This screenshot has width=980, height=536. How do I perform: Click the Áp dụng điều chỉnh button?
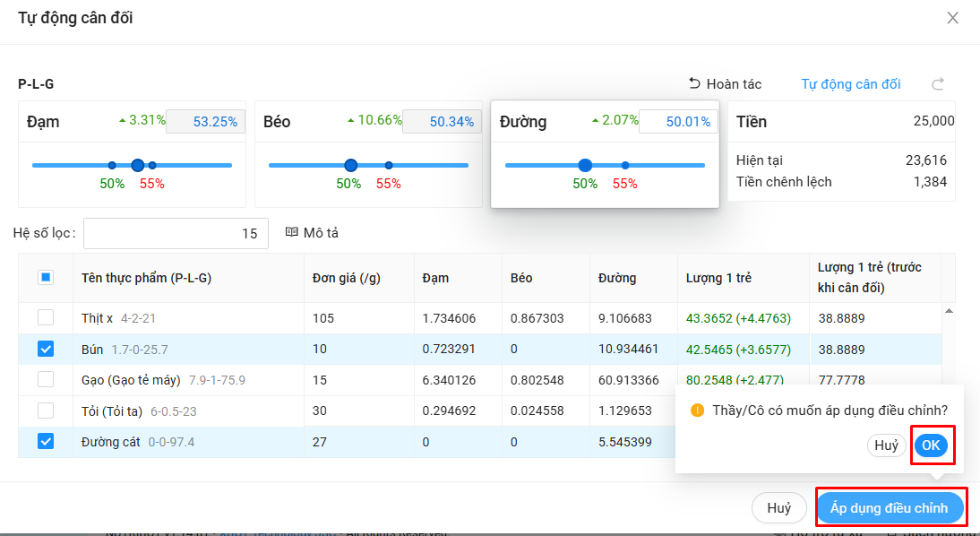click(x=889, y=508)
